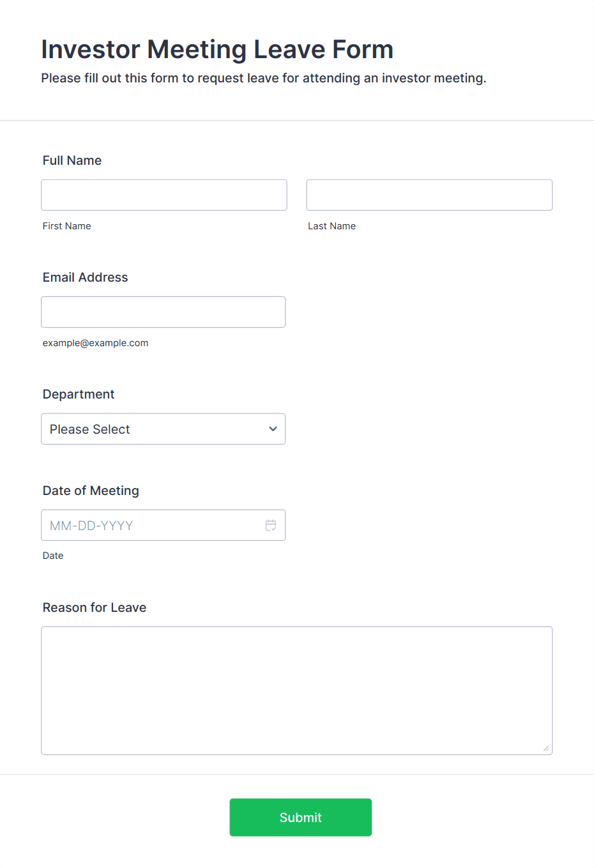Click the Date of Meeting label
594x868 pixels.
pos(91,491)
